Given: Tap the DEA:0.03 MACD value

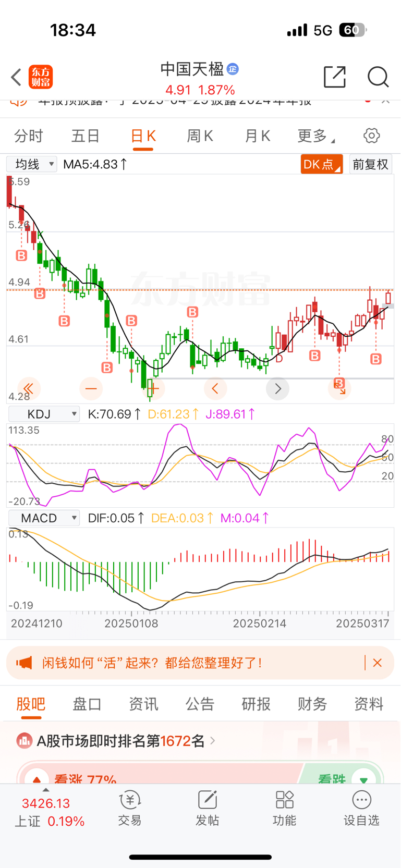Looking at the screenshot, I should click(x=182, y=518).
